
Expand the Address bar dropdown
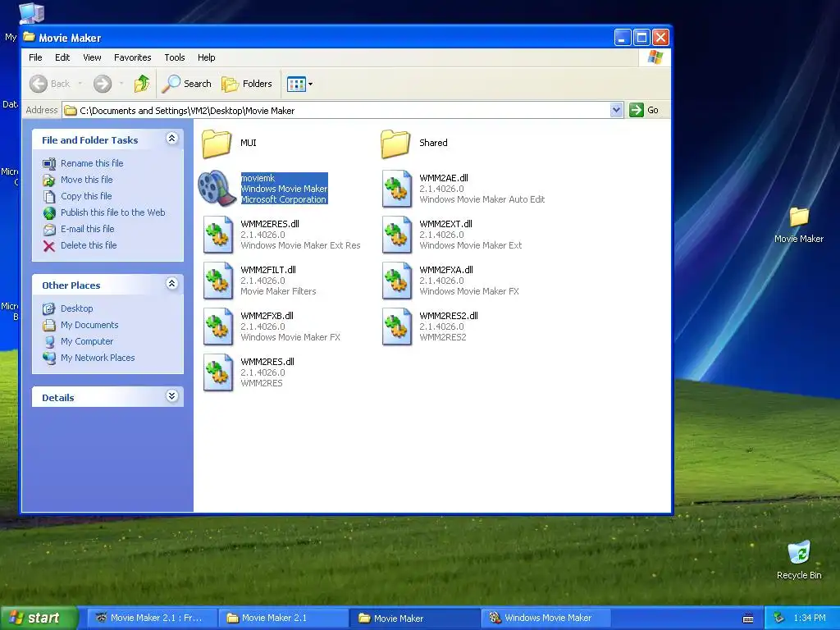click(x=616, y=110)
